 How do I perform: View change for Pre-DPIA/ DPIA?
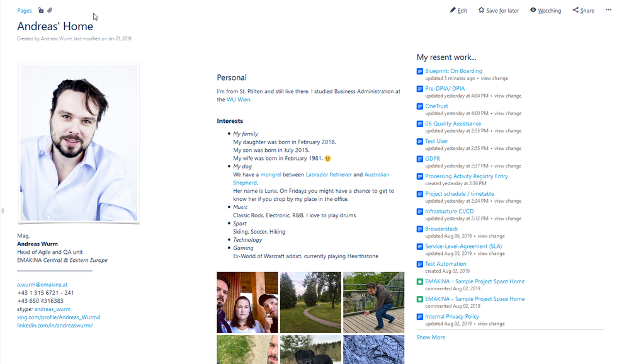pyautogui.click(x=508, y=96)
